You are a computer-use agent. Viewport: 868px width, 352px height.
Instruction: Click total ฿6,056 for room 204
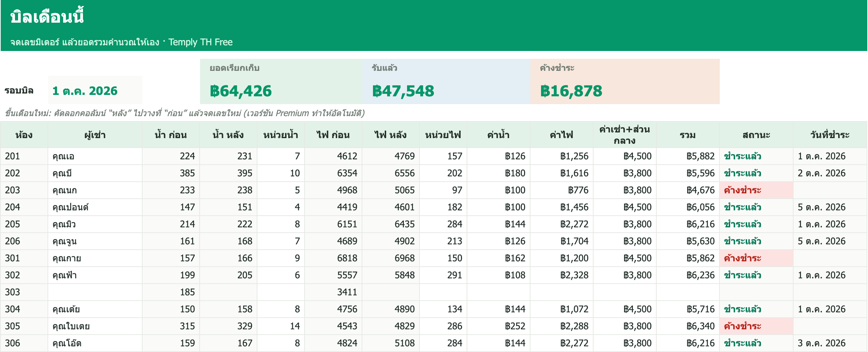click(x=688, y=207)
